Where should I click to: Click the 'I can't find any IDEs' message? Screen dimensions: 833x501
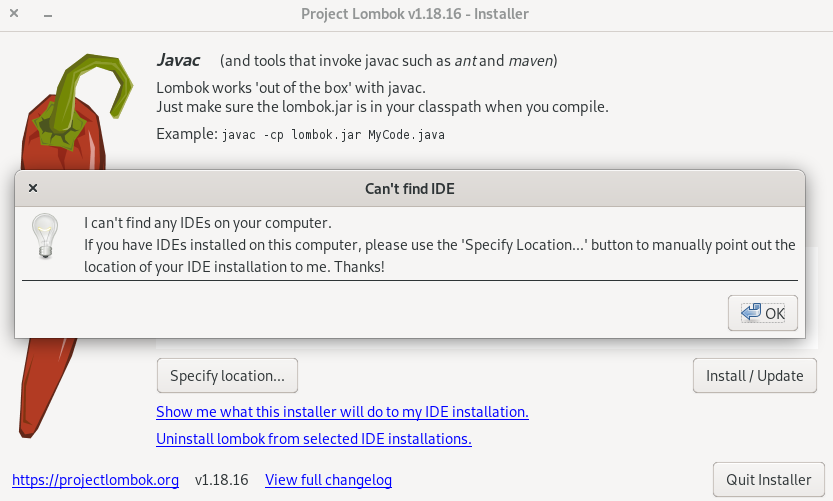[208, 223]
